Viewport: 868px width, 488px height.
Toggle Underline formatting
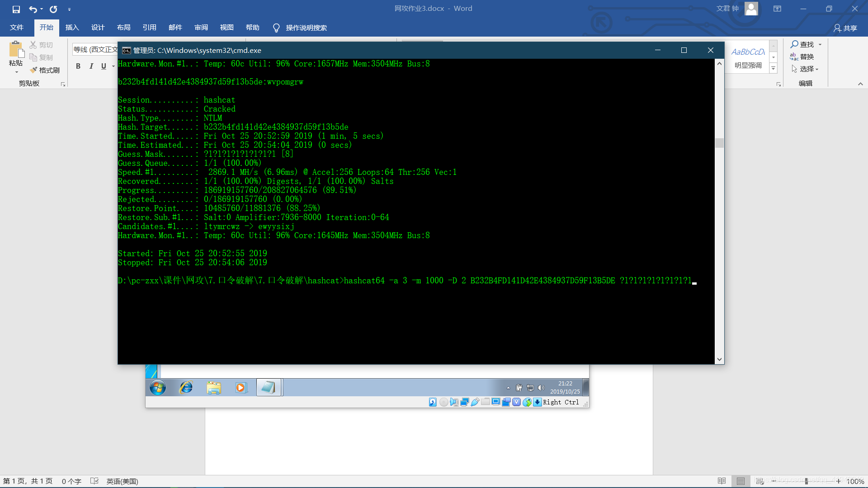tap(104, 66)
